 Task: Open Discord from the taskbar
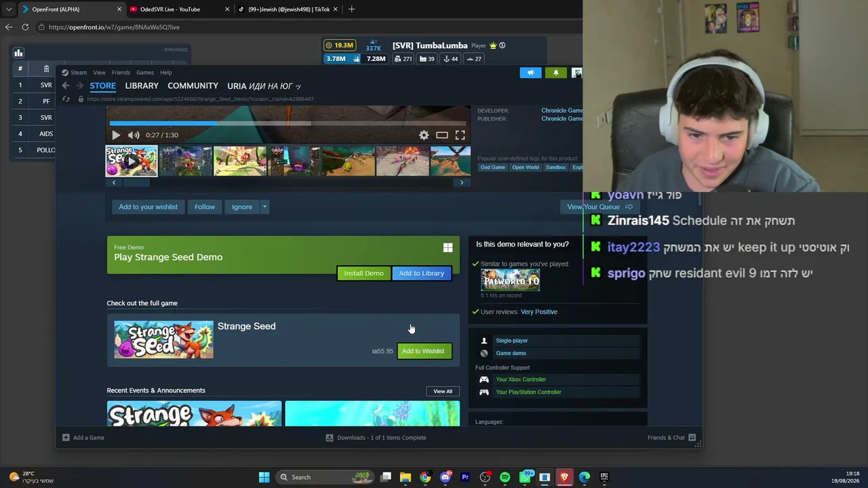pyautogui.click(x=445, y=477)
